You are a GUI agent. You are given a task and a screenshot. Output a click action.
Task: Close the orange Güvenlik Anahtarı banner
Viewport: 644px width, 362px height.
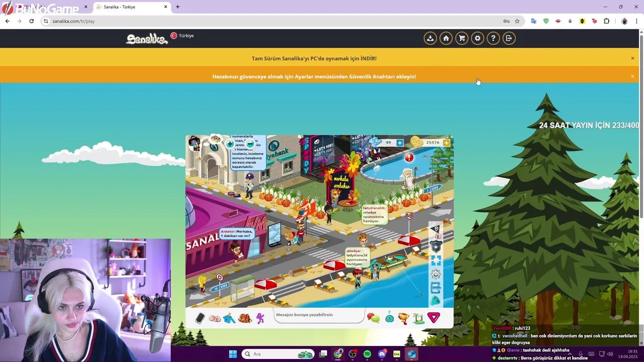point(632,76)
